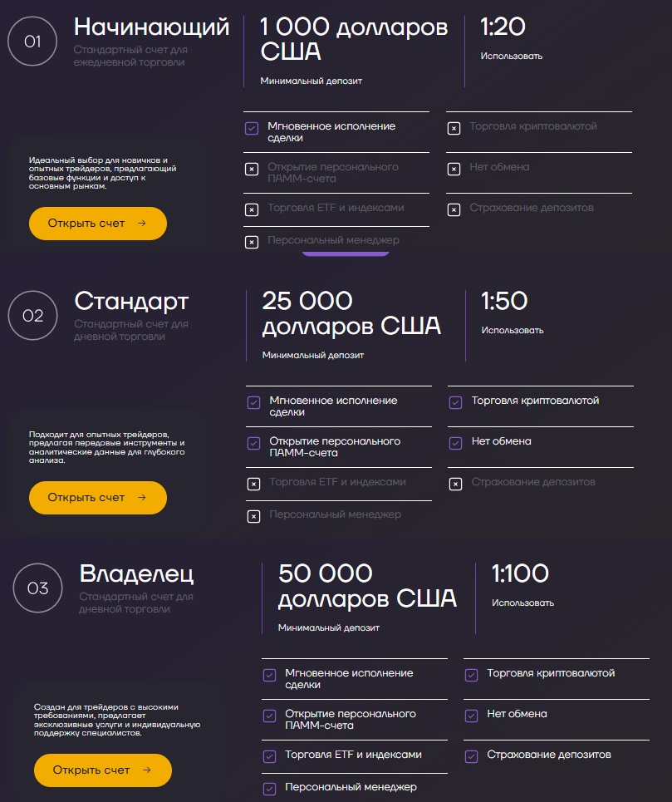Click the Владелец plan title
Screen dimensions: 672x802
[136, 573]
